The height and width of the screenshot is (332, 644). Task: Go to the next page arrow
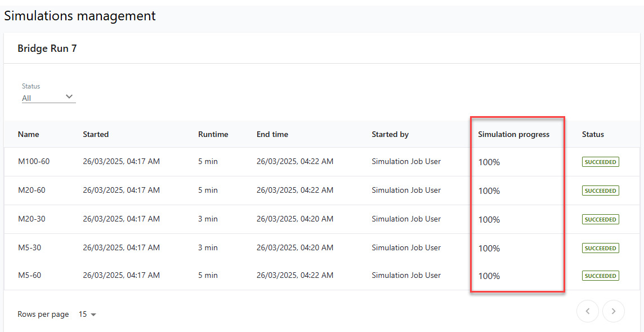[x=613, y=311]
